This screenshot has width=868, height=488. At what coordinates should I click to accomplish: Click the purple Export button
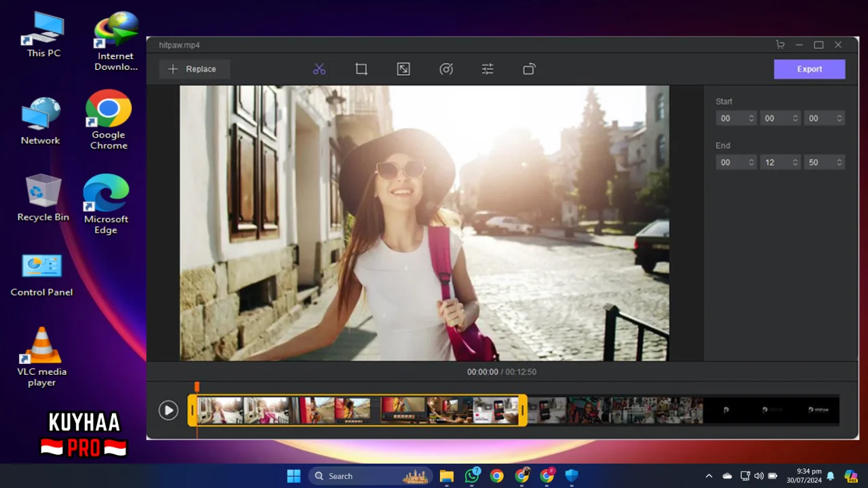coord(810,69)
